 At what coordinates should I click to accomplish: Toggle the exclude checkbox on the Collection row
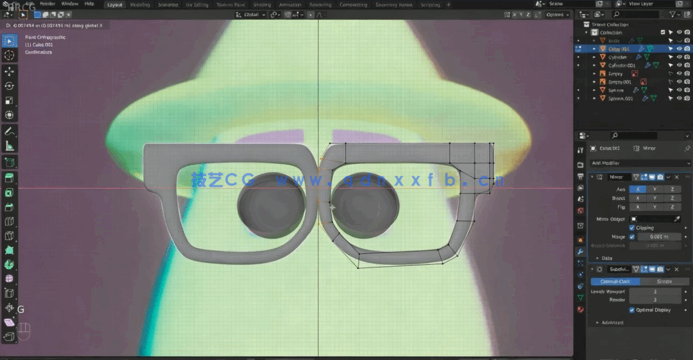click(x=663, y=32)
